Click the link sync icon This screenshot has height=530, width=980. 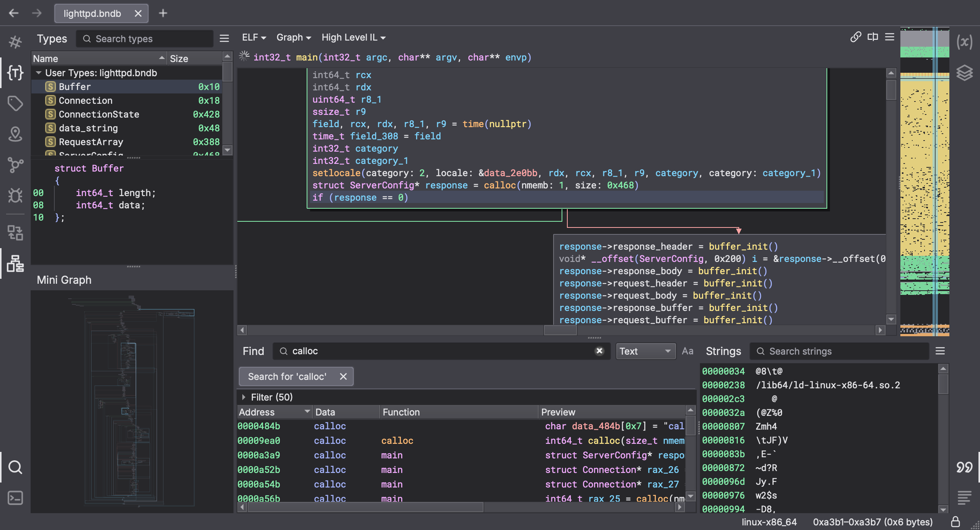[856, 37]
